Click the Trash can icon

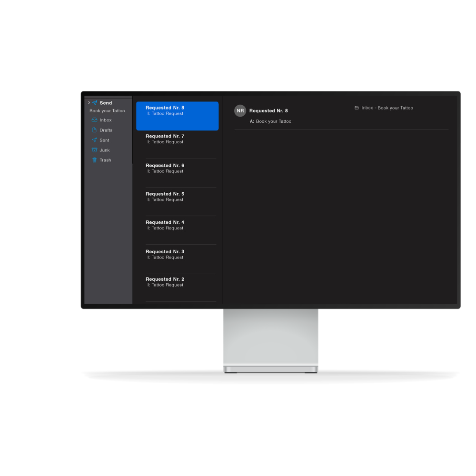pyautogui.click(x=94, y=160)
